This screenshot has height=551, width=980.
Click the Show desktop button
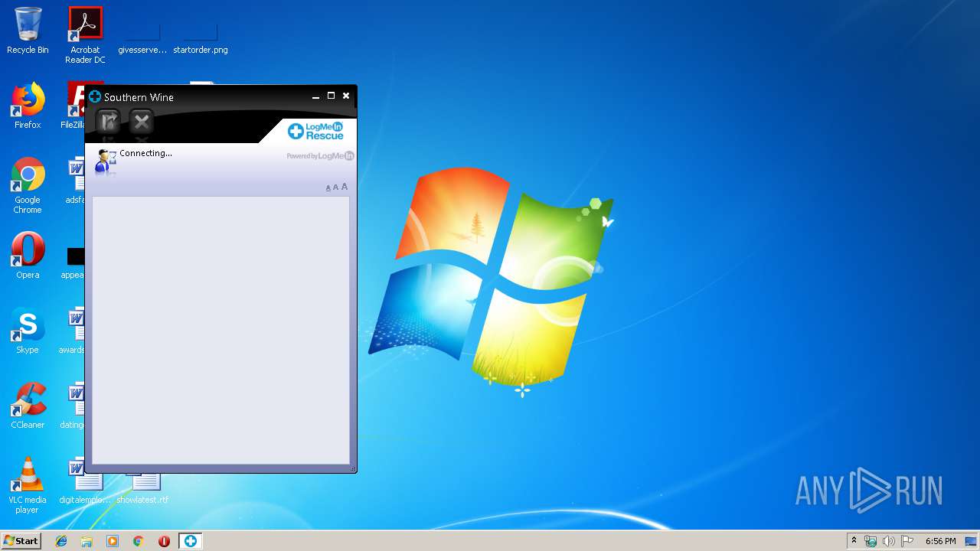click(972, 541)
